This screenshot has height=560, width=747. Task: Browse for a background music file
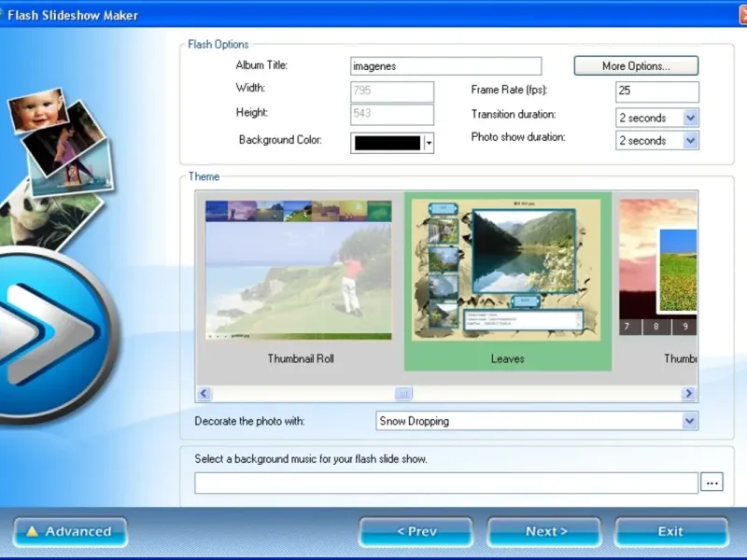coord(712,482)
